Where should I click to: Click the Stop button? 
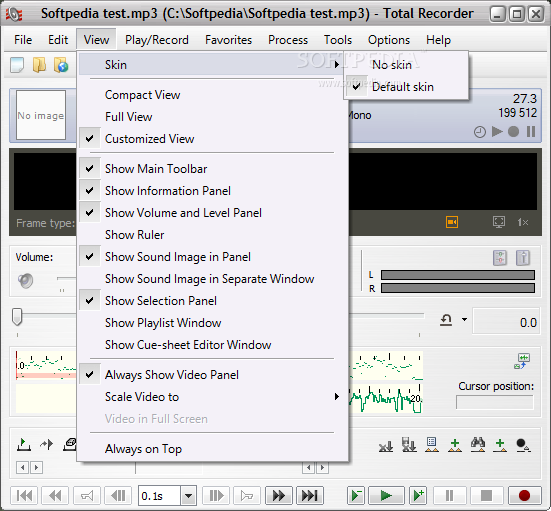coord(486,496)
